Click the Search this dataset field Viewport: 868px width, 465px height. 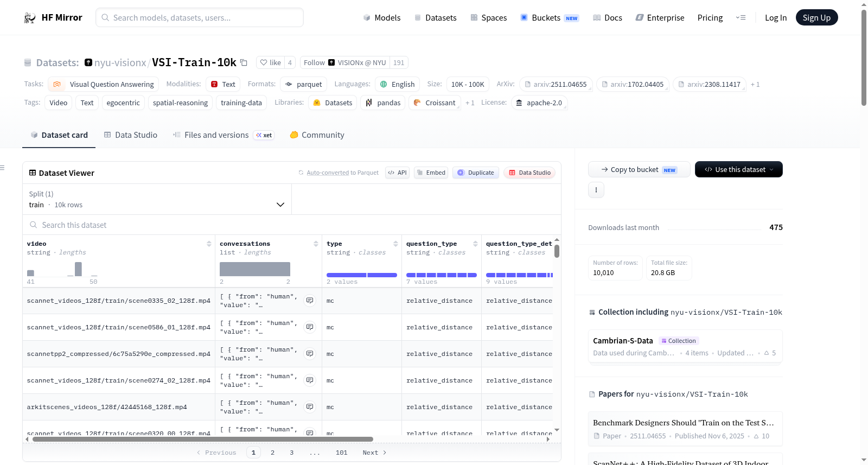coord(292,225)
